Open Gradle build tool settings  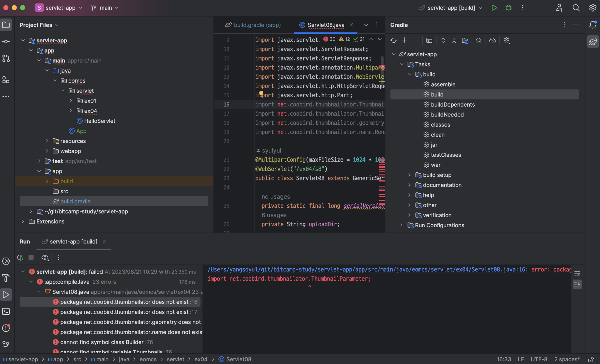tap(507, 41)
